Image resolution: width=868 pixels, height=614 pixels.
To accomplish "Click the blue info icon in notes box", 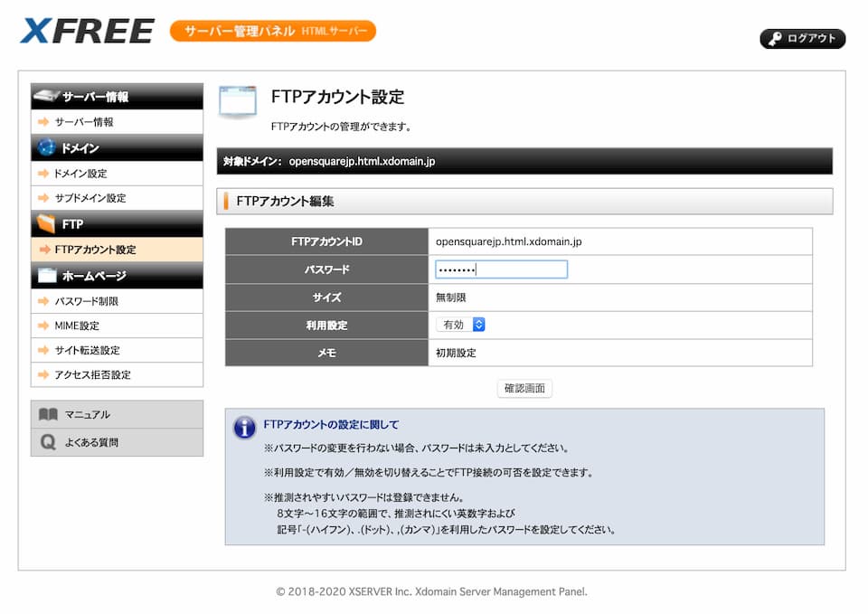I will pos(244,428).
